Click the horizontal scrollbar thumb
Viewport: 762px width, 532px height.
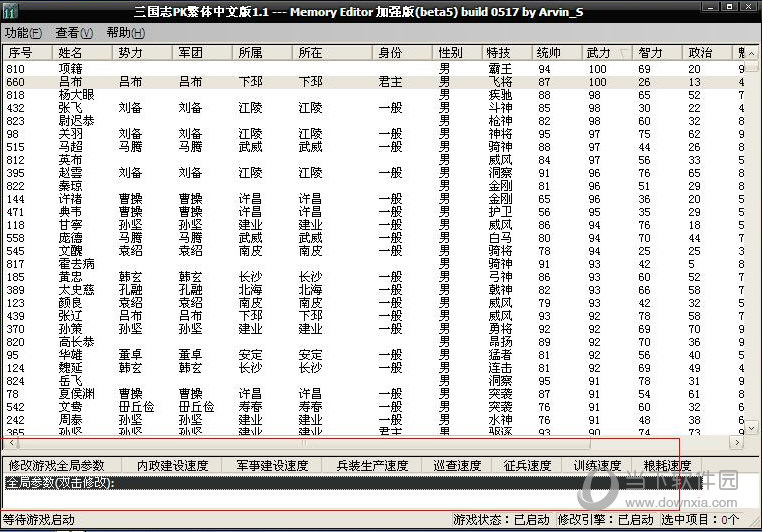[x=304, y=443]
